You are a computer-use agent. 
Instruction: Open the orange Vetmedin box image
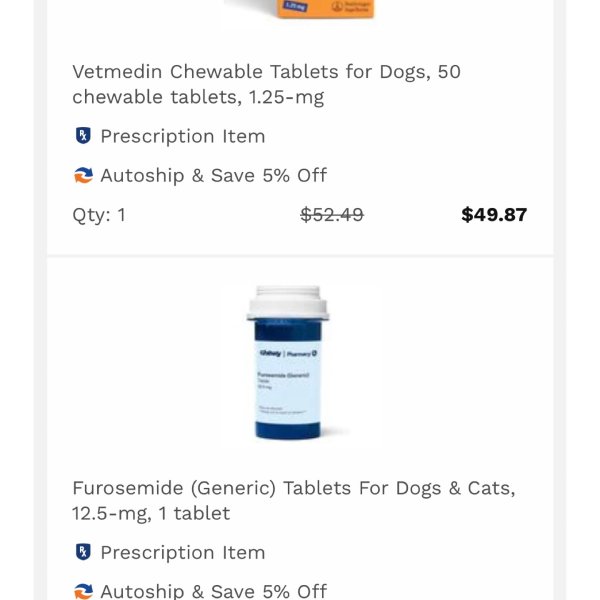(x=325, y=9)
